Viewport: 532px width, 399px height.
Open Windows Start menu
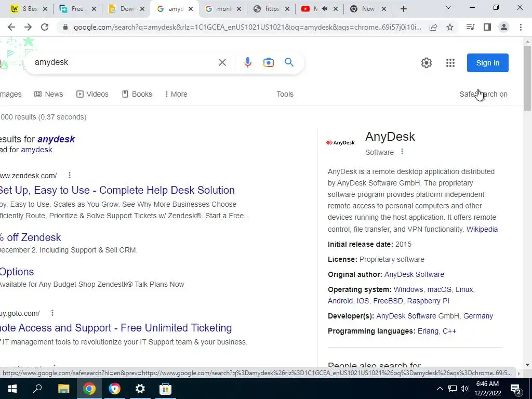(12, 389)
